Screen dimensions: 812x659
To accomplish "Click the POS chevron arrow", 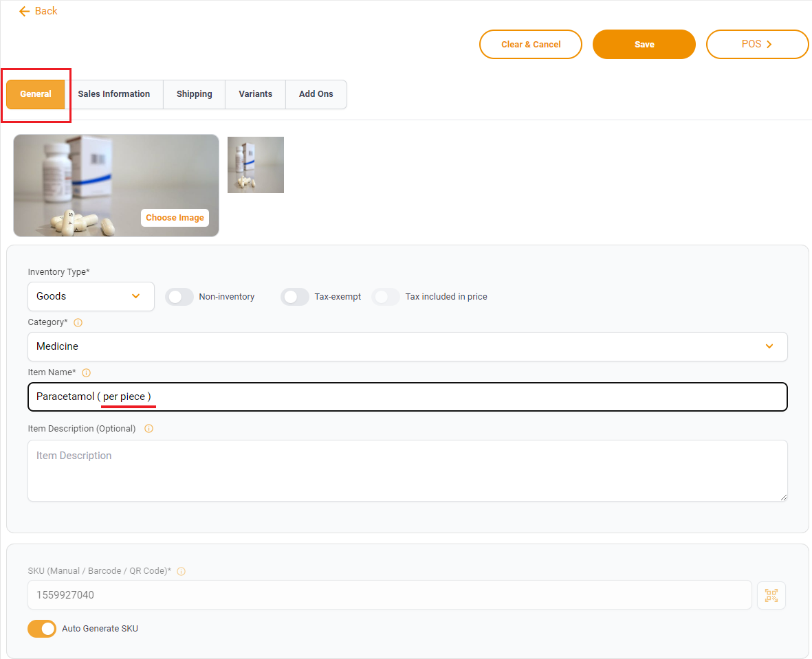I will coord(769,45).
